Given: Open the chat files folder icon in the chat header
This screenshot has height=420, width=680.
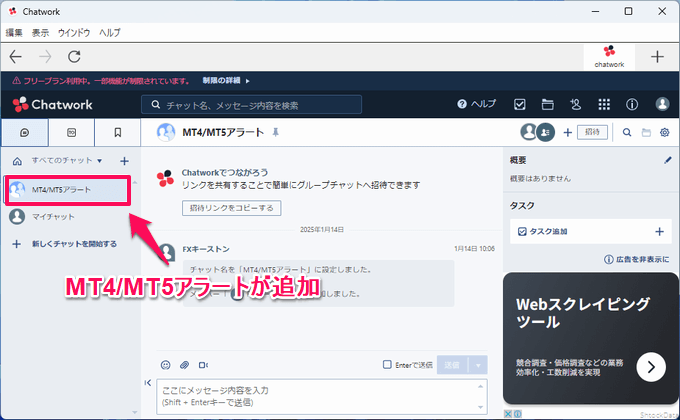Looking at the screenshot, I should pos(646,132).
